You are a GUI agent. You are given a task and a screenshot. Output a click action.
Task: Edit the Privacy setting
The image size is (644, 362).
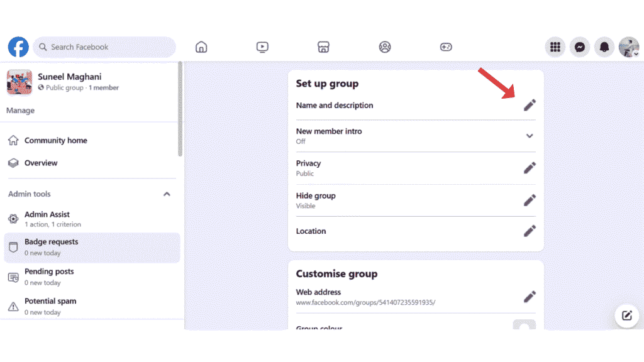(x=530, y=168)
